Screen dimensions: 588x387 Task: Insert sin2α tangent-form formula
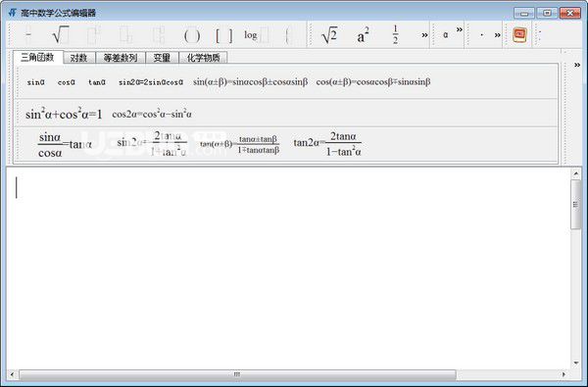[x=152, y=144]
